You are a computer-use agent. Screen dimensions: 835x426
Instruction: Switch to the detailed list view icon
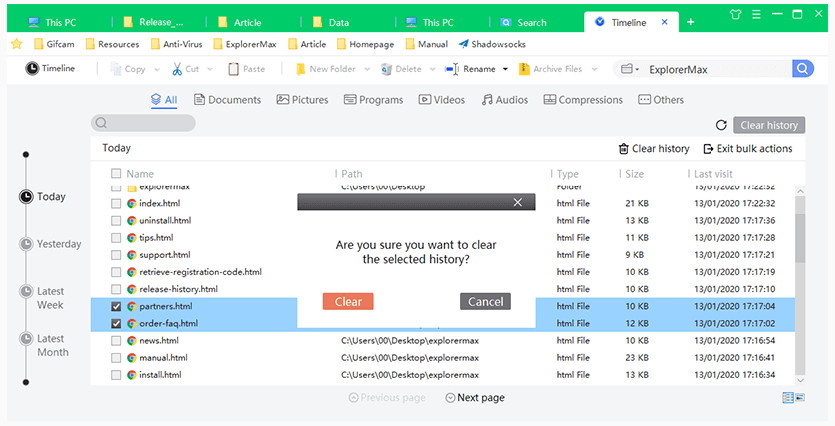point(788,398)
